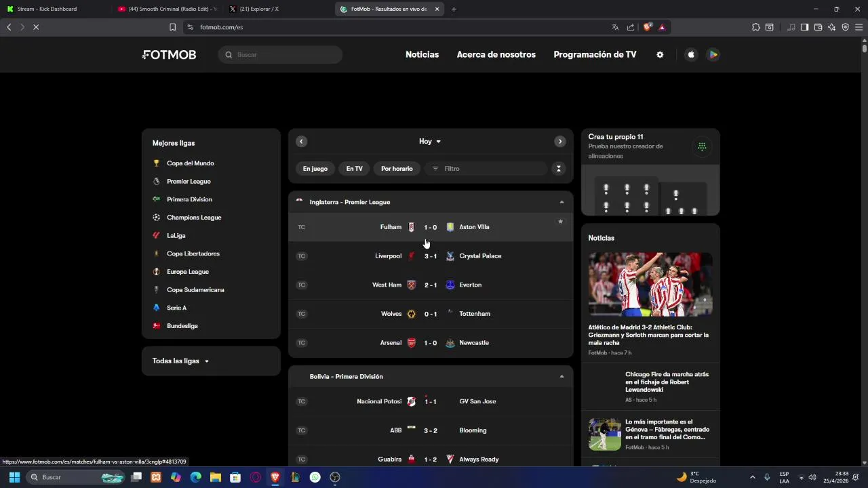Collapse the Bolivia - Primera División section

tap(561, 376)
